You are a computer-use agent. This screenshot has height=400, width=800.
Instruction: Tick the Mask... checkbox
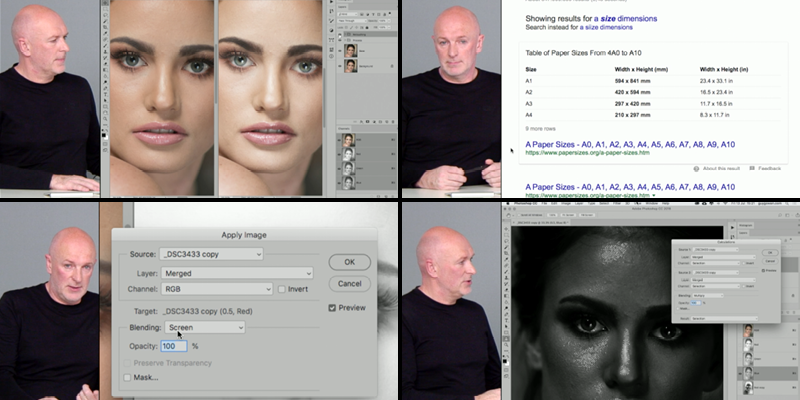pos(127,377)
